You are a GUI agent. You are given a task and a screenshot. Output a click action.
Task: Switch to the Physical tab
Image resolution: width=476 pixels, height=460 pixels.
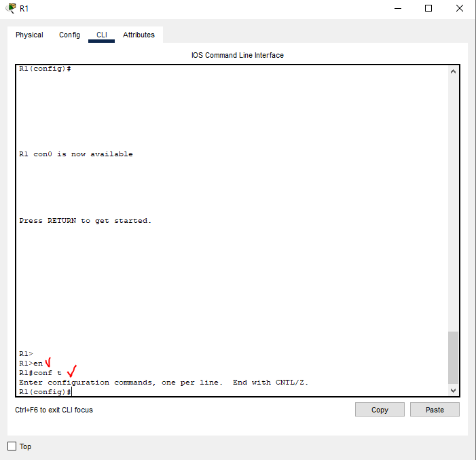(x=29, y=35)
